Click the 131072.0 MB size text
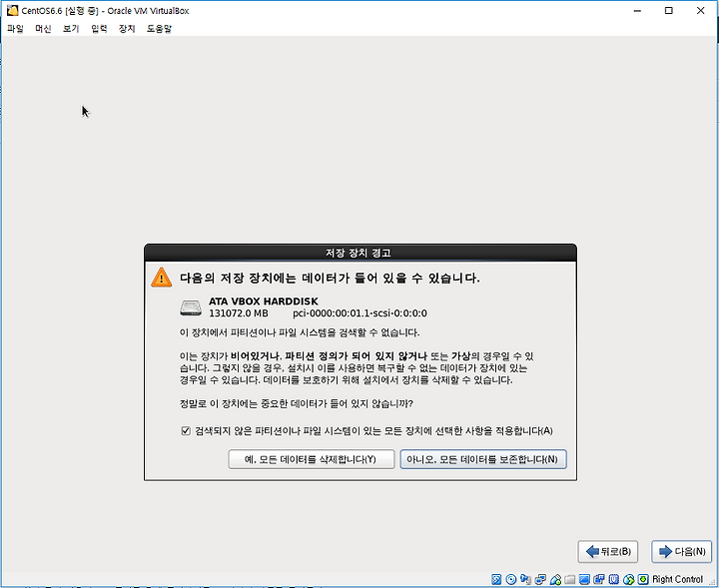The width and height of the screenshot is (719, 588). 239,313
